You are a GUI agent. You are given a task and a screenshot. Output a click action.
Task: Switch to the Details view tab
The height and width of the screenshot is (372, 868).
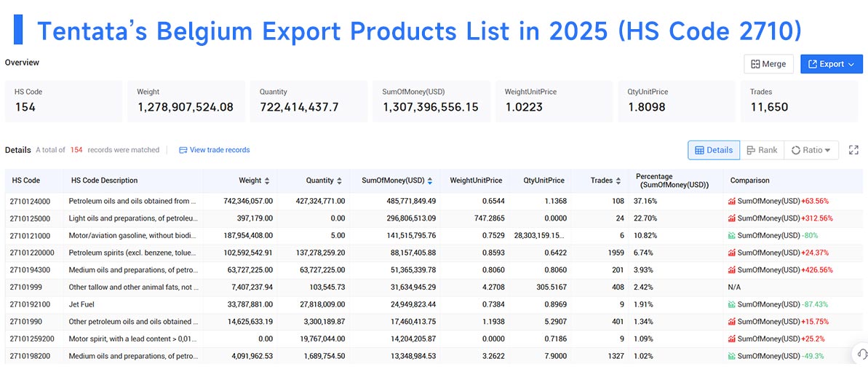[x=714, y=150]
